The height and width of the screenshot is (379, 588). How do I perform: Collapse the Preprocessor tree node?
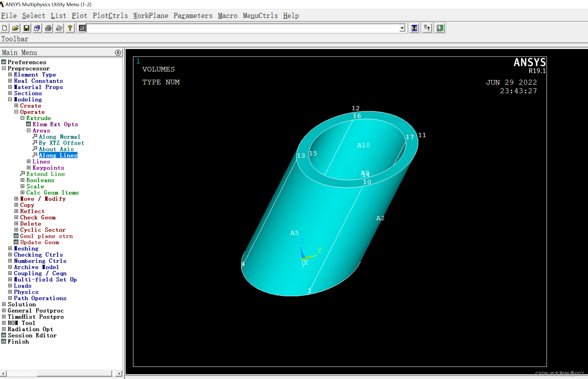click(4, 68)
